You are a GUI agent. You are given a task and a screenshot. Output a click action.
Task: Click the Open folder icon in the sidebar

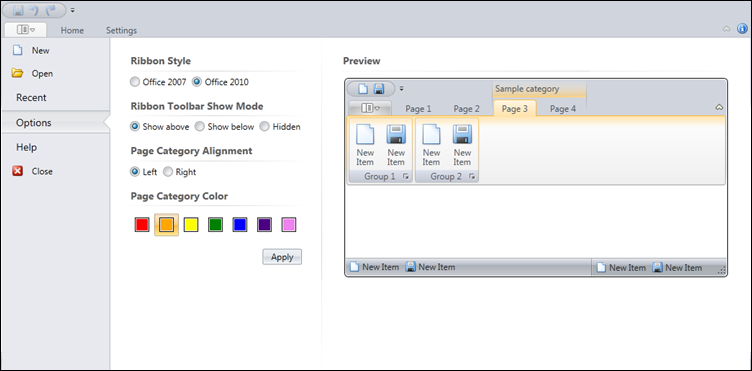pyautogui.click(x=17, y=73)
